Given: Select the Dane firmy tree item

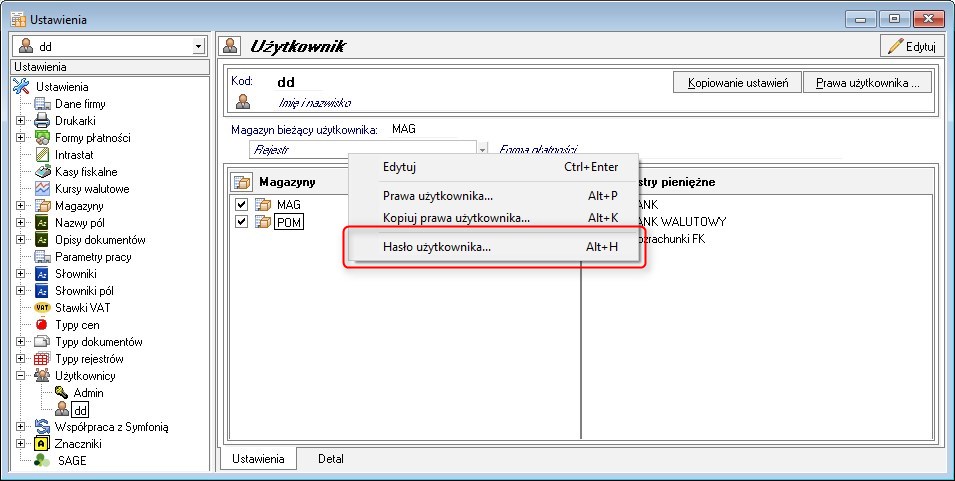Looking at the screenshot, I should (x=80, y=104).
